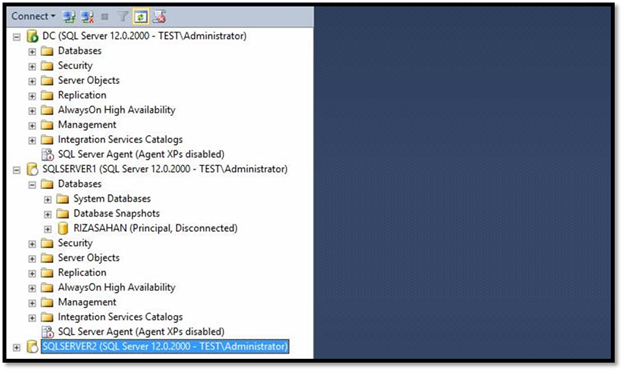The image size is (623, 371).
Task: Expand Management under SQLSERVER1
Action: (32, 303)
